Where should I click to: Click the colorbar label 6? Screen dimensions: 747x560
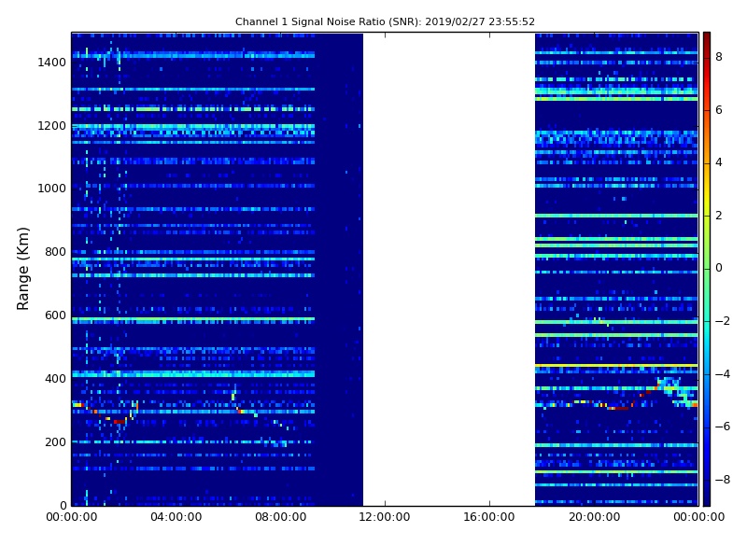[719, 110]
